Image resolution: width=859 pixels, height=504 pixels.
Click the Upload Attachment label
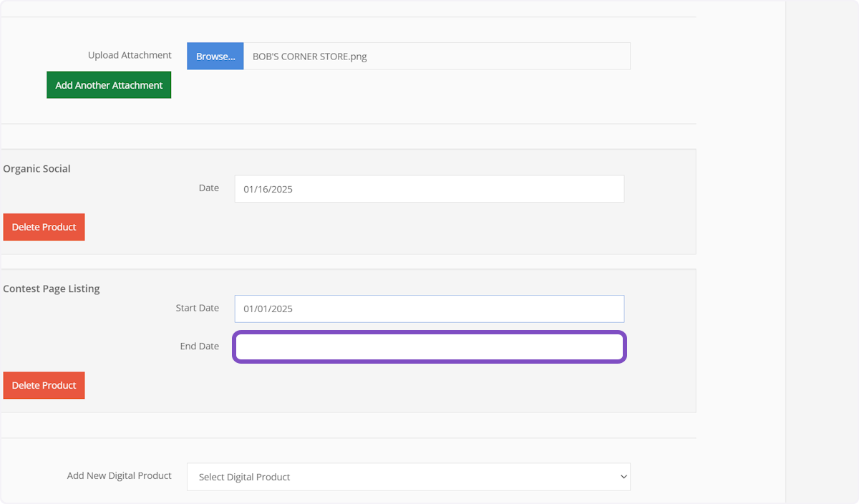pyautogui.click(x=130, y=55)
